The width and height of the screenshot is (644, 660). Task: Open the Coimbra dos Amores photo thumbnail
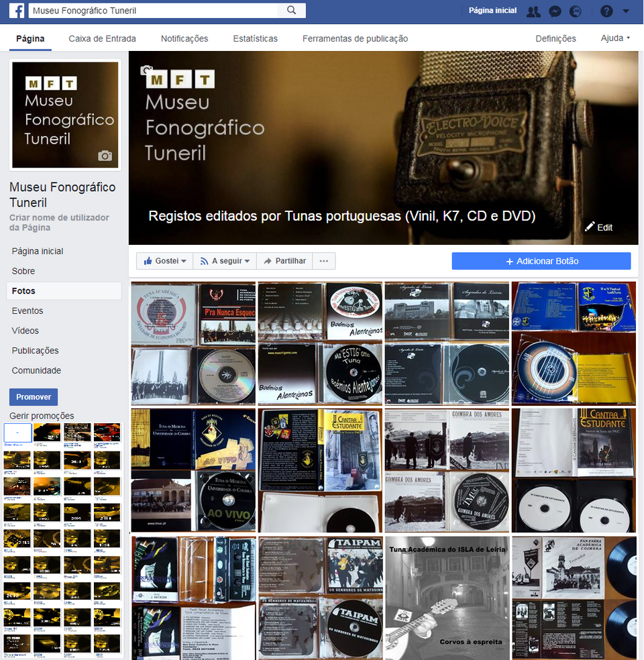[x=446, y=470]
